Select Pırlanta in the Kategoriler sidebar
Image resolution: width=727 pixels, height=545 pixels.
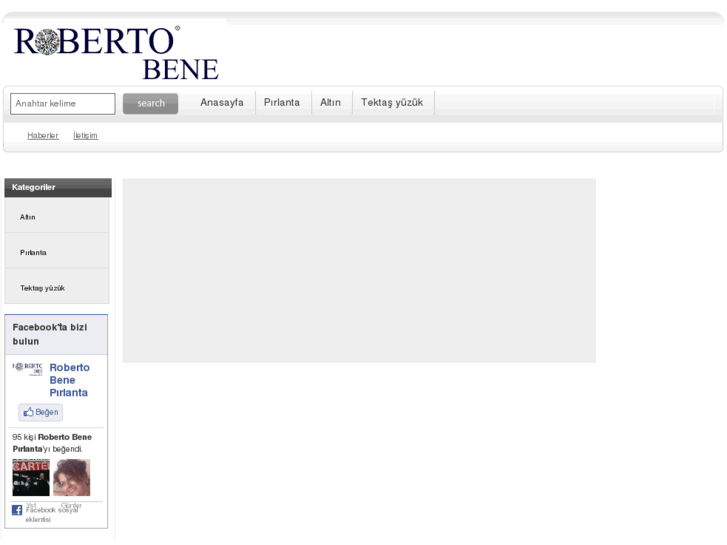[x=57, y=252]
